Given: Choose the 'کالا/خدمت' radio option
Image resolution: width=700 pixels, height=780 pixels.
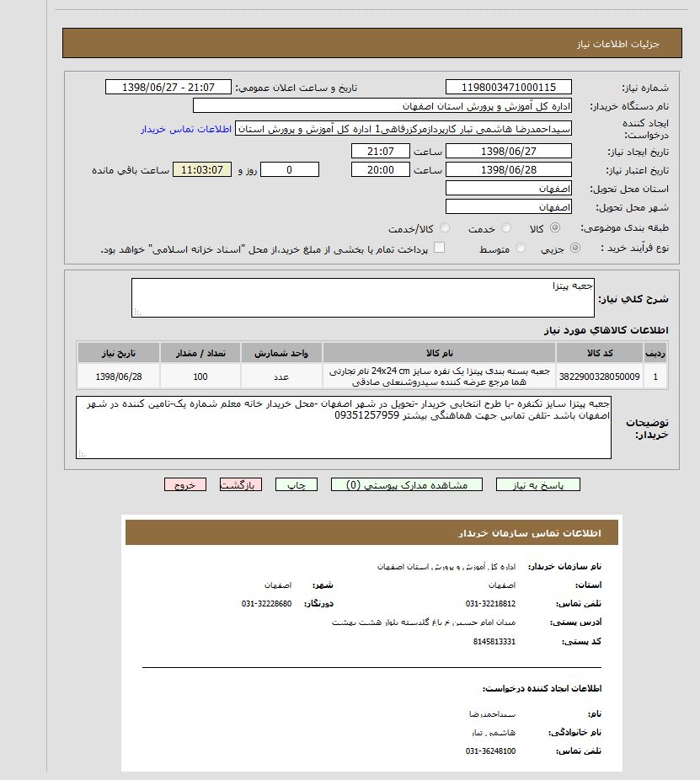Looking at the screenshot, I should pyautogui.click(x=445, y=228).
